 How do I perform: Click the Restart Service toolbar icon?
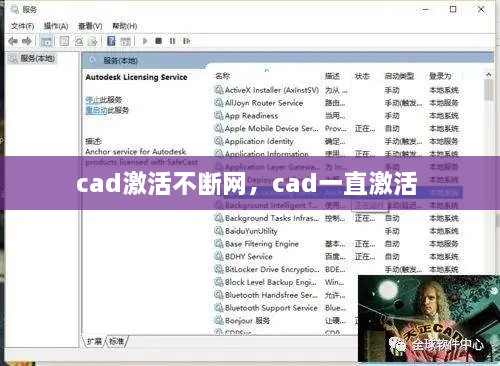pyautogui.click(x=187, y=41)
